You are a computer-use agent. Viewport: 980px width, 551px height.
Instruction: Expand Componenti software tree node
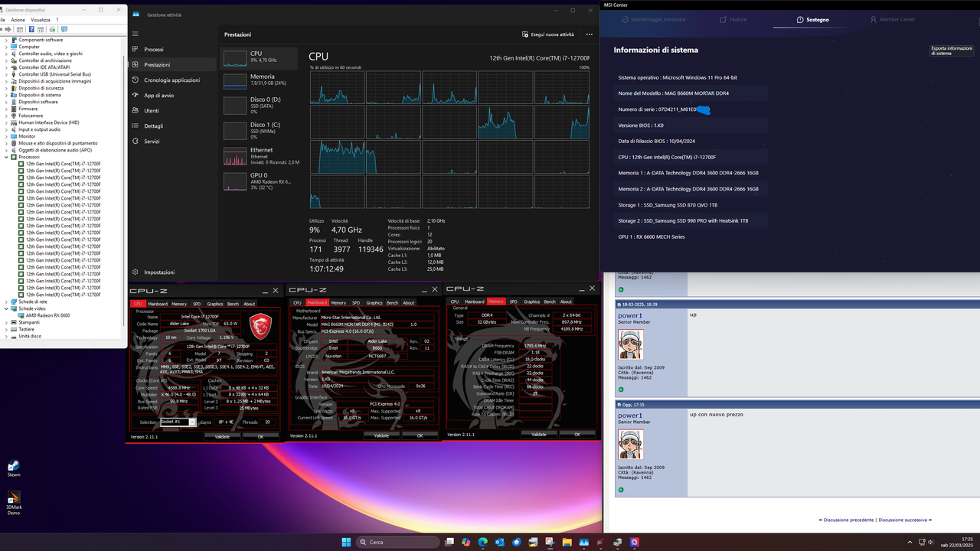pos(6,40)
